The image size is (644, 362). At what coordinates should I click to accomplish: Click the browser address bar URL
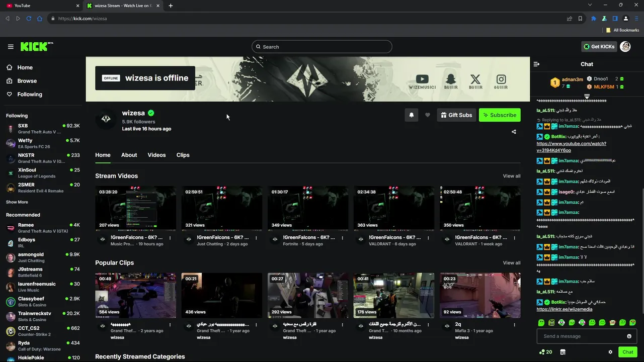pos(83,19)
